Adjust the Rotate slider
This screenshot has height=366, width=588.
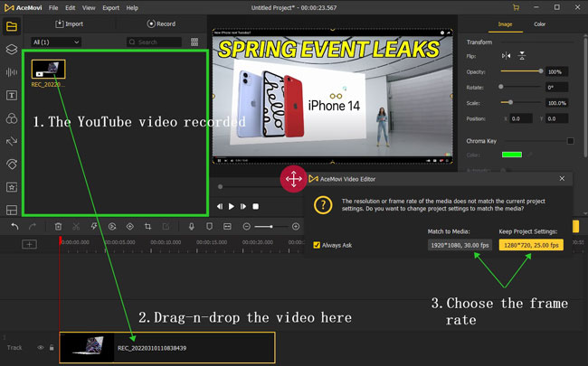click(521, 87)
